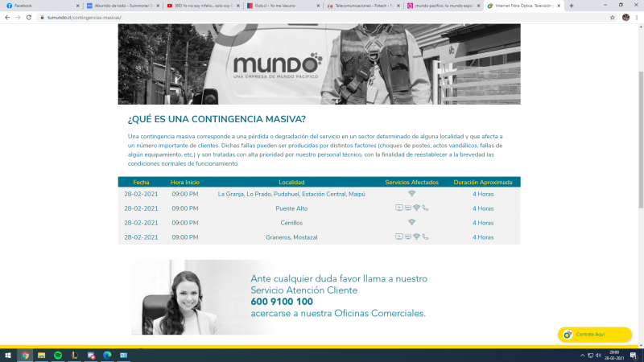Close the Gob.cl tab
The width and height of the screenshot is (644, 362).
(x=318, y=6)
